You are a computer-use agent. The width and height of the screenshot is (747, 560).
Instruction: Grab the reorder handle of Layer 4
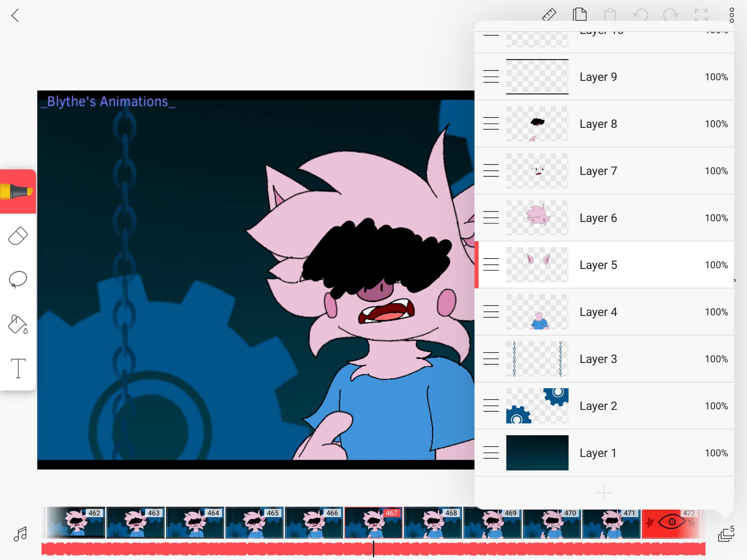491,312
